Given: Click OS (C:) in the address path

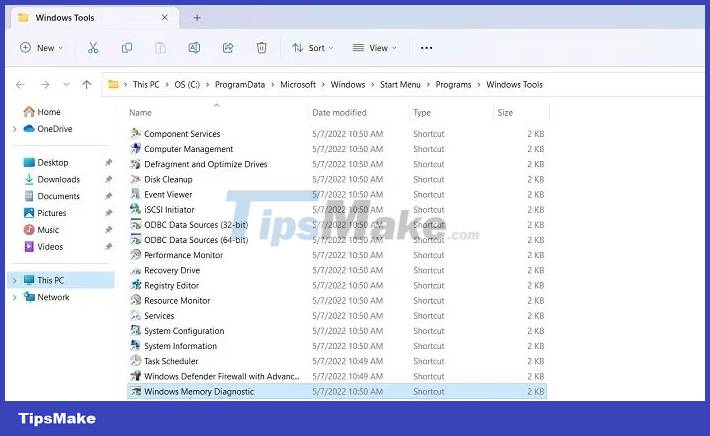Looking at the screenshot, I should point(187,85).
